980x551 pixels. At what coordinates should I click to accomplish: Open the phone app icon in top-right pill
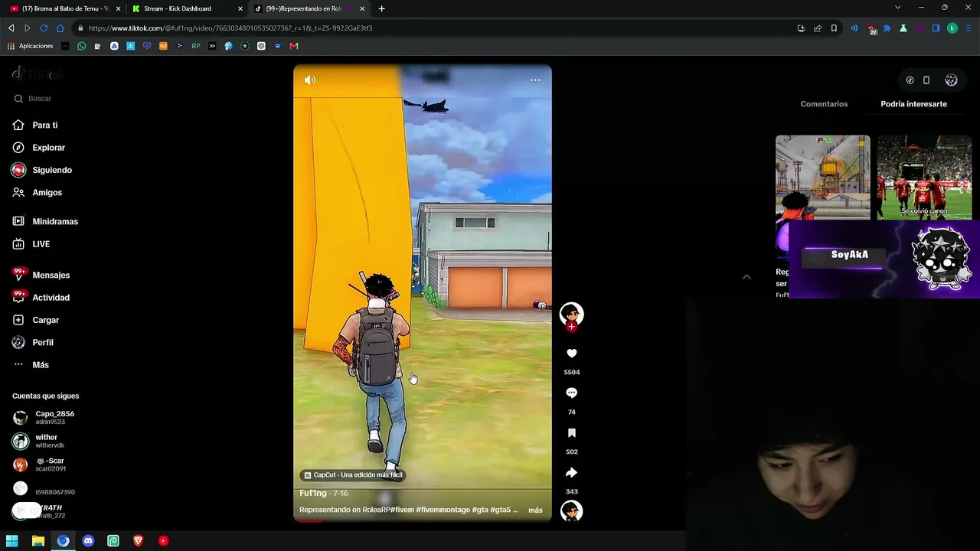(926, 80)
